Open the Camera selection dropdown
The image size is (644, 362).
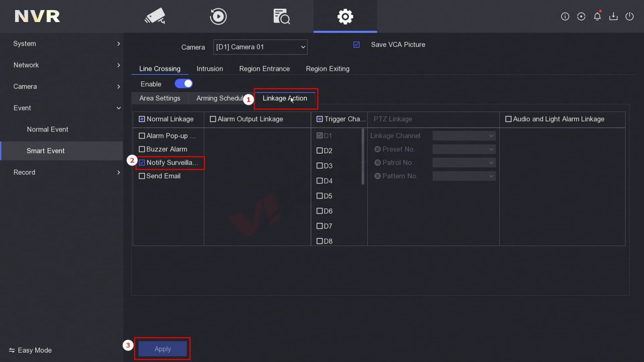pyautogui.click(x=260, y=47)
